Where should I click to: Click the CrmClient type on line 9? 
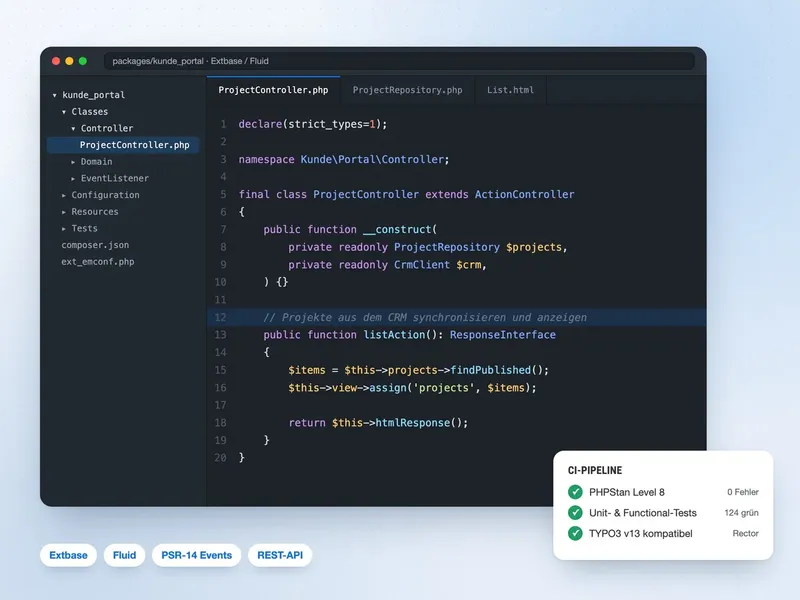(421, 265)
